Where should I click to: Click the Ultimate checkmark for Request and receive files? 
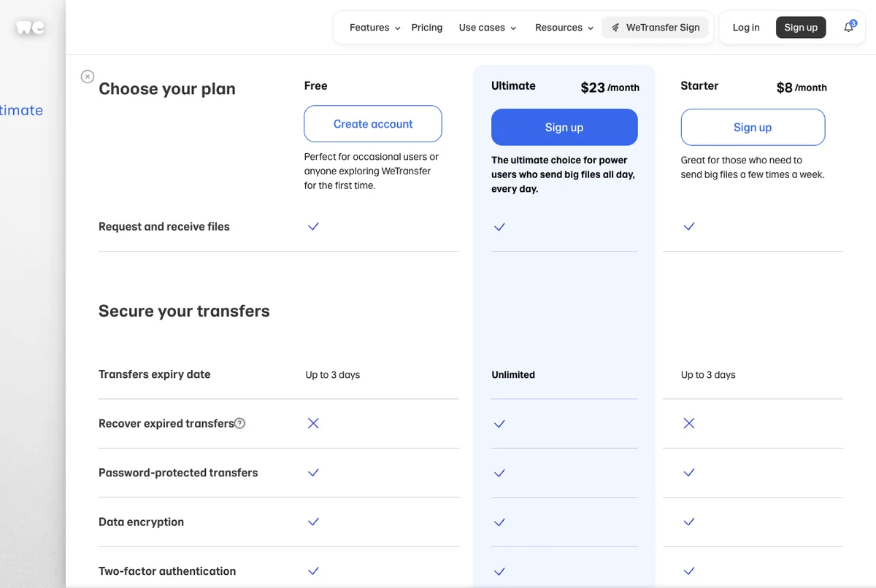click(499, 227)
